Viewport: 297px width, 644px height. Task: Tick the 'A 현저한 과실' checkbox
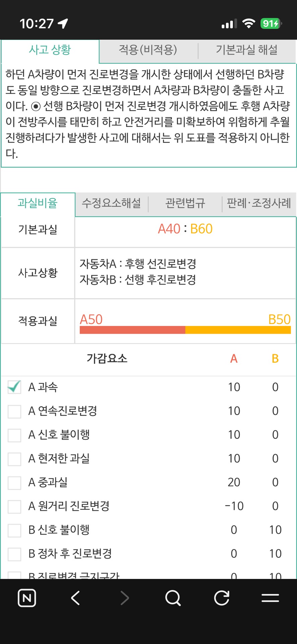(x=14, y=459)
